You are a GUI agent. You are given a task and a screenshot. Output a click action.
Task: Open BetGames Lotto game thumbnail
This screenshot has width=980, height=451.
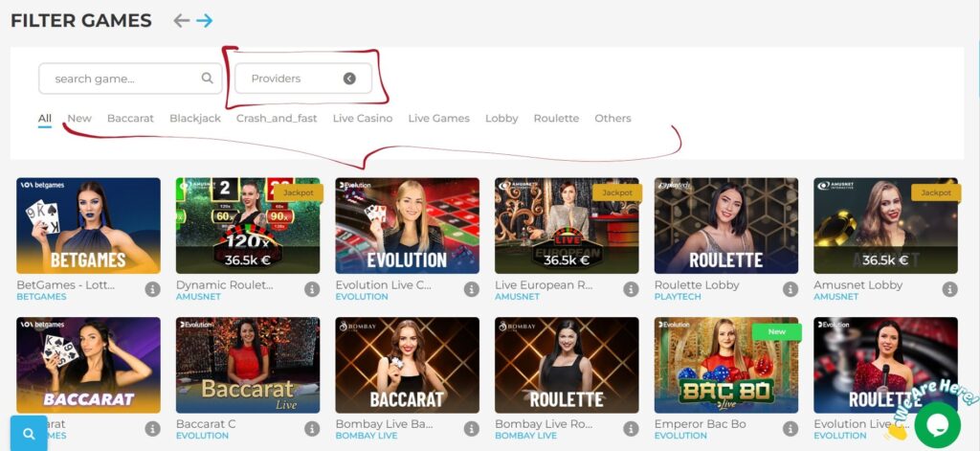(x=88, y=226)
